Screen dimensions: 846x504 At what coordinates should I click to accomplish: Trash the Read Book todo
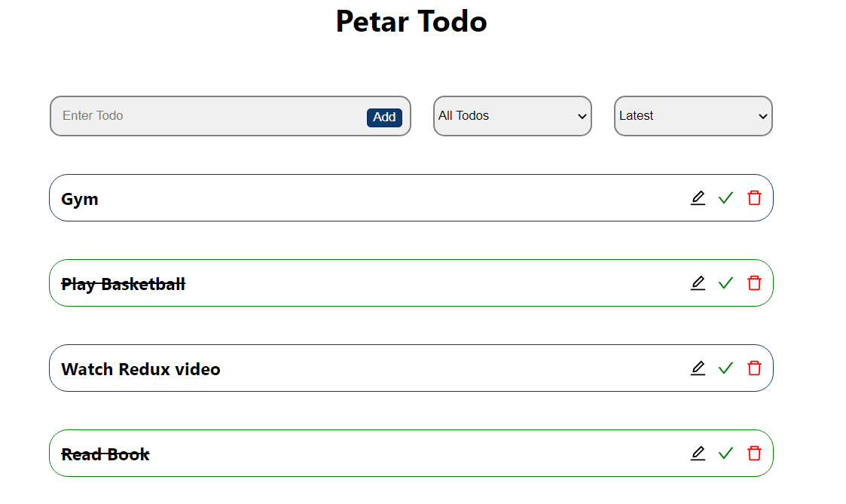click(x=754, y=454)
